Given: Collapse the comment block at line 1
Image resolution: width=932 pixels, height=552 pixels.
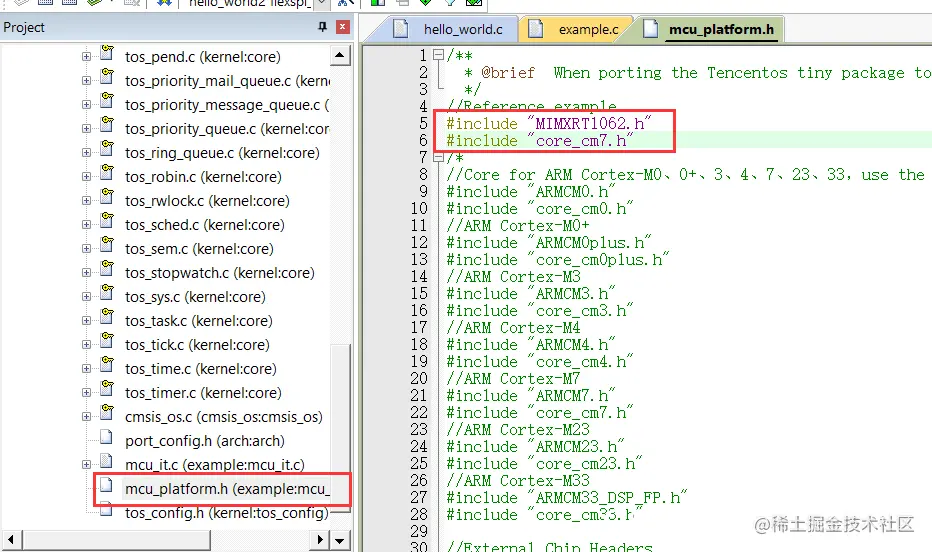Looking at the screenshot, I should point(438,55).
